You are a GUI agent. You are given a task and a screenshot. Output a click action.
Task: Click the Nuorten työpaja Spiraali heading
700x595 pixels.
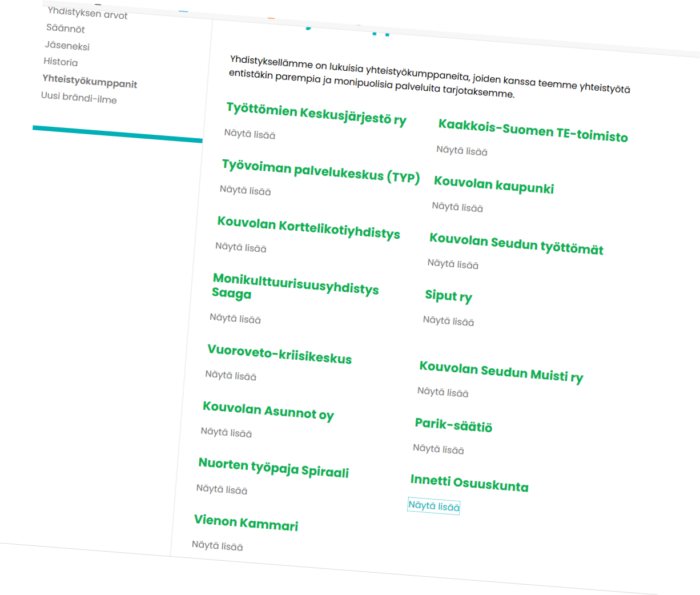(273, 468)
